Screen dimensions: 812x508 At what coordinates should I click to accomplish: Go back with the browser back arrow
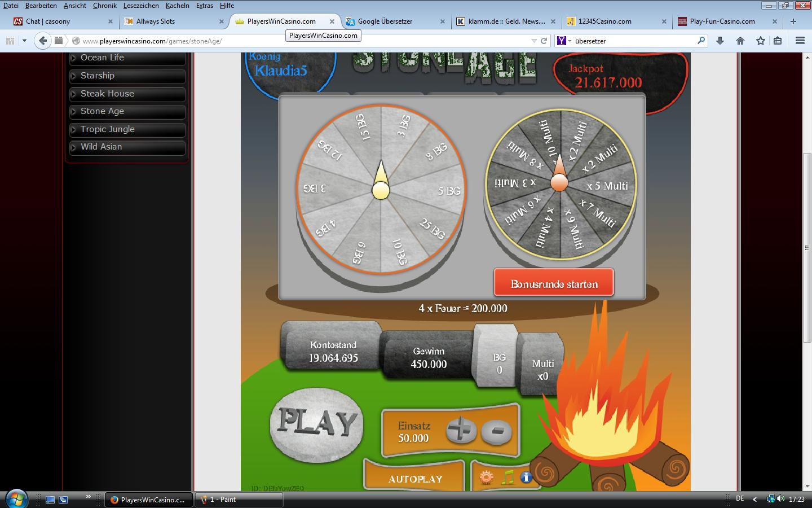tap(42, 41)
